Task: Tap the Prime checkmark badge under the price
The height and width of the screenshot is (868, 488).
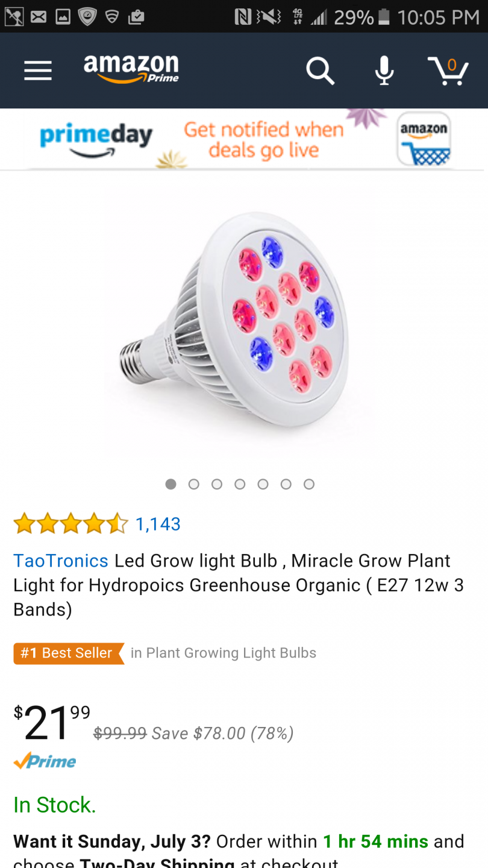Action: (x=45, y=761)
